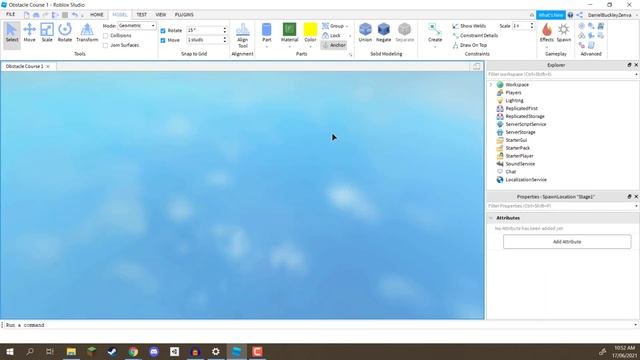
Task: Open the Color dropdown arrow
Action: tap(310, 47)
